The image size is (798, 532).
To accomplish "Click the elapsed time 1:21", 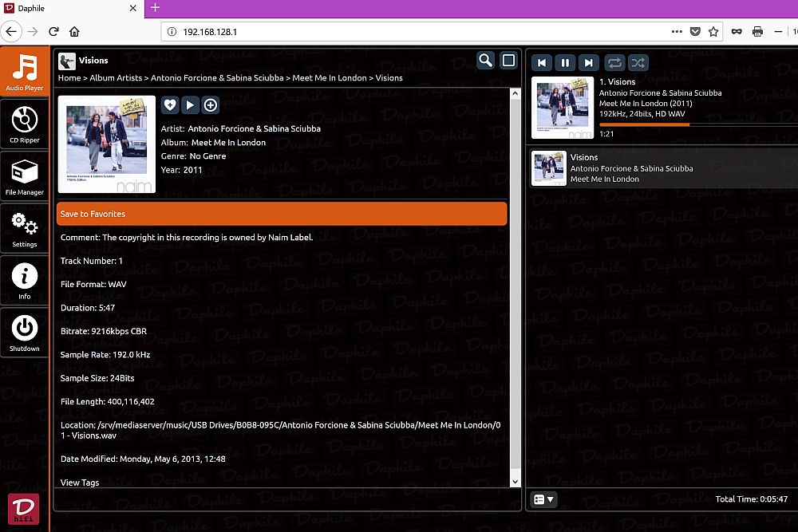I will click(606, 134).
